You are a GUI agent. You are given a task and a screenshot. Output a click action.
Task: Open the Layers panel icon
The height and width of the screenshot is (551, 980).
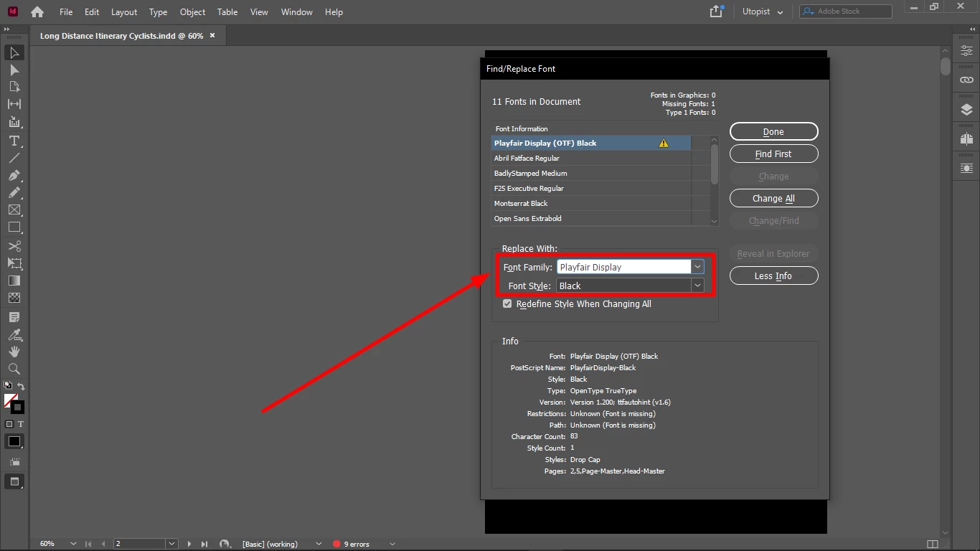coord(966,110)
